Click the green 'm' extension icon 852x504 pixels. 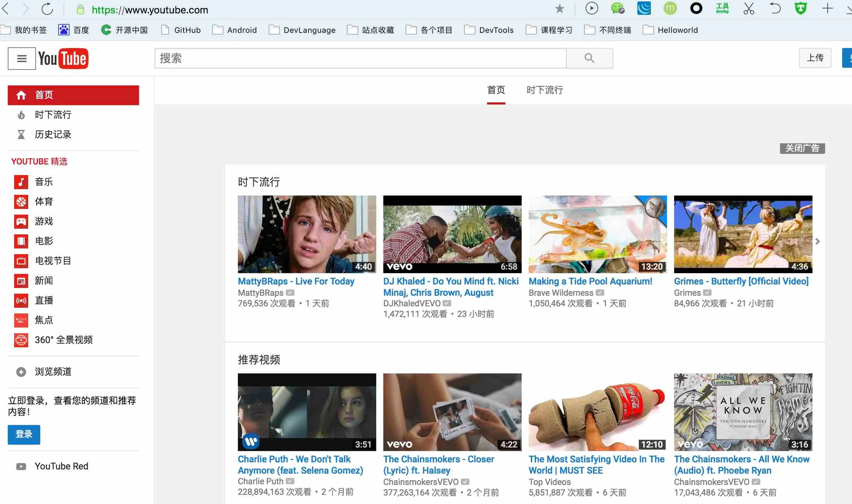[670, 8]
